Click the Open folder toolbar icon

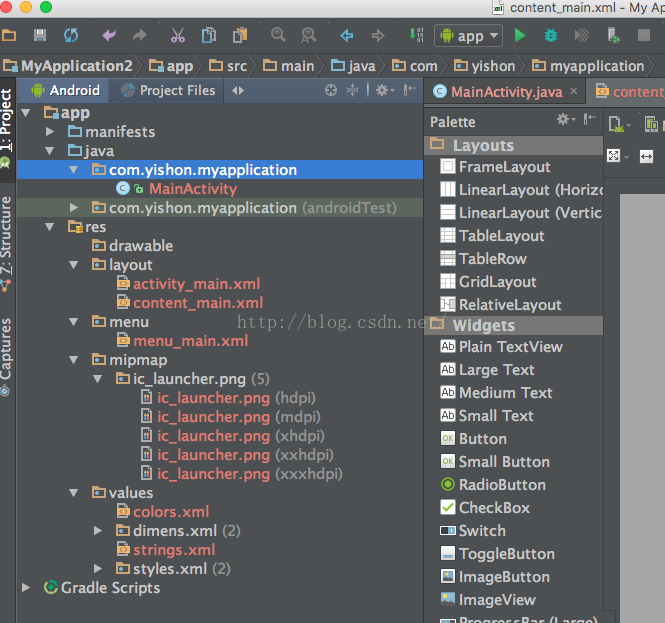click(8, 36)
